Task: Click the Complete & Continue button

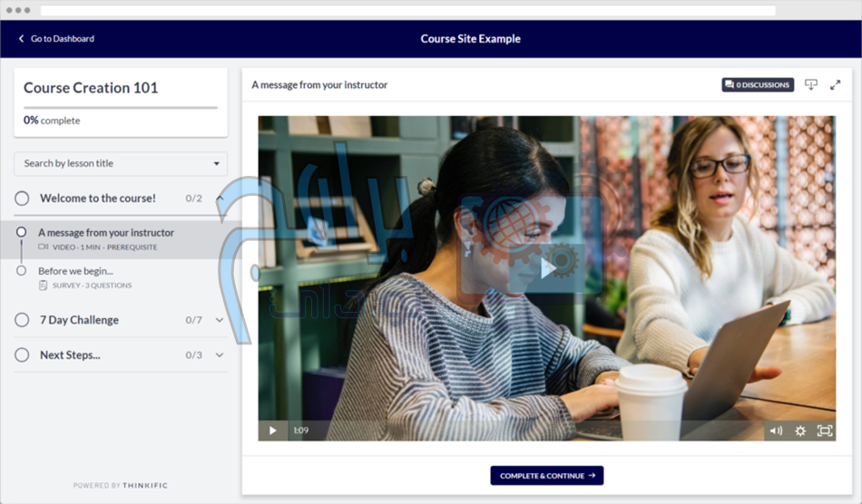Action: (547, 475)
